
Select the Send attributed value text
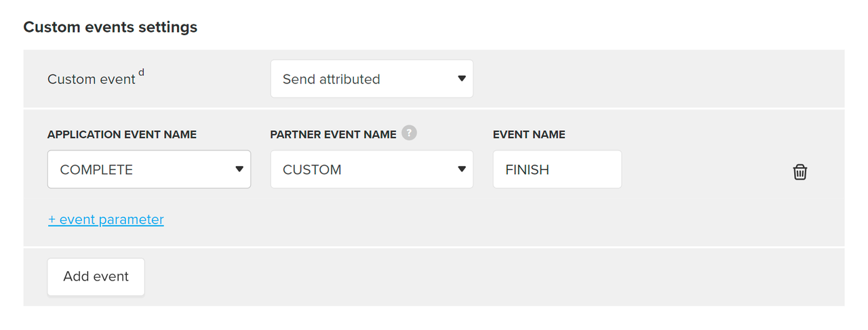click(331, 79)
